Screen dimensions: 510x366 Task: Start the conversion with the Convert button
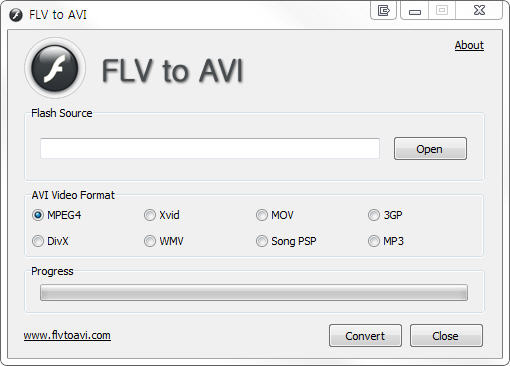pyautogui.click(x=365, y=336)
